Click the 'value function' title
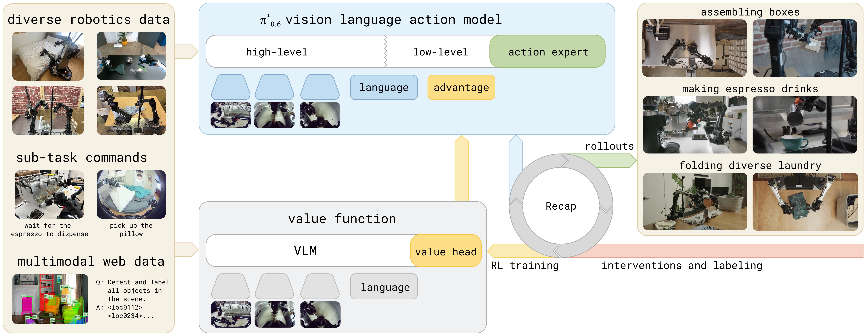This screenshot has width=868, height=336. pyautogui.click(x=342, y=219)
